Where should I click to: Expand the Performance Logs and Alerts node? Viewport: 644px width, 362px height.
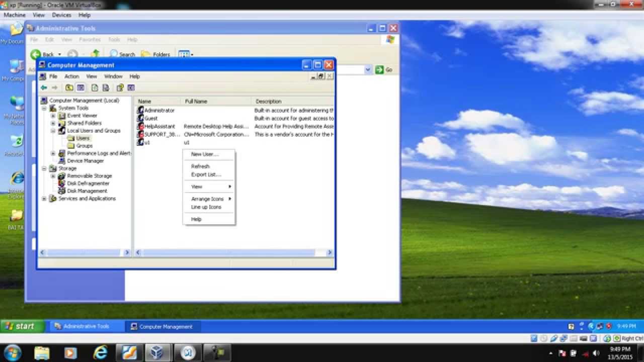point(53,153)
